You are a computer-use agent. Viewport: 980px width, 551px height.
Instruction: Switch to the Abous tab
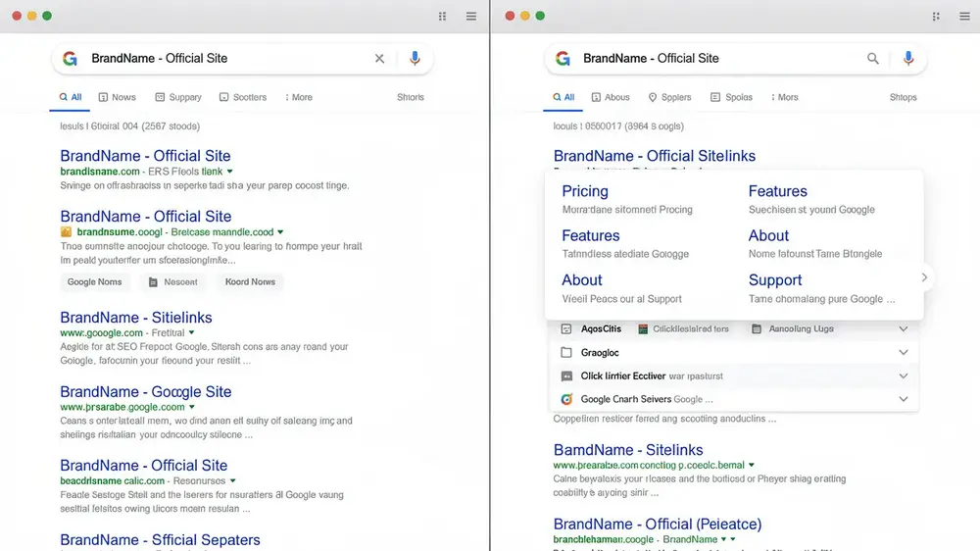coord(611,98)
